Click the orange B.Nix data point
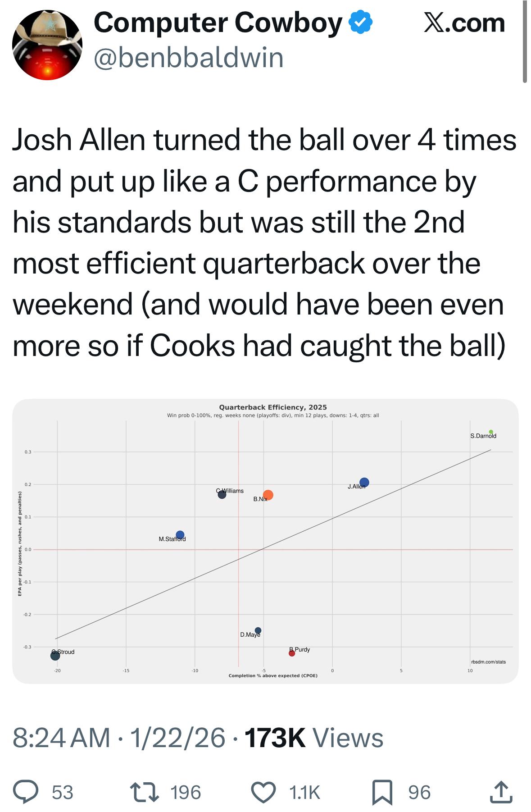The image size is (531, 812). tap(268, 495)
